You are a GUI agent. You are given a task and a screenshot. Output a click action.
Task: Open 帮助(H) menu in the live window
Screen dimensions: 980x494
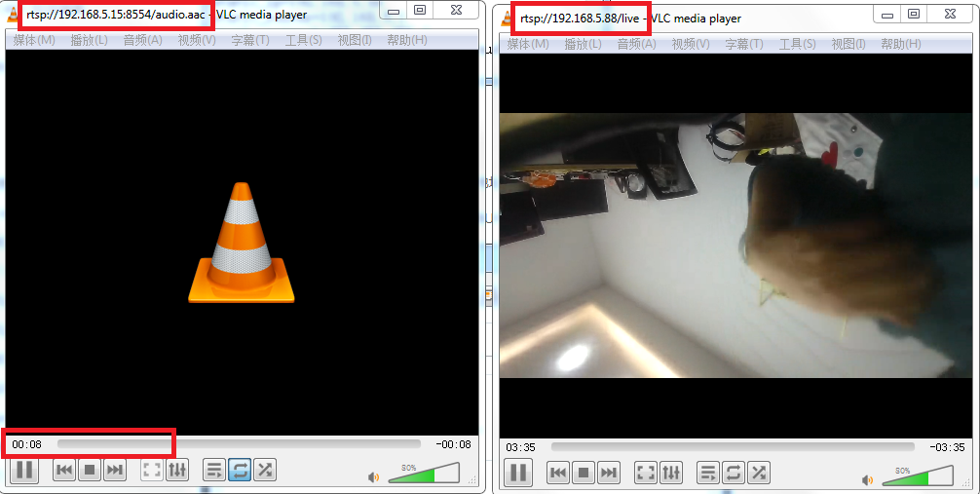tap(901, 44)
